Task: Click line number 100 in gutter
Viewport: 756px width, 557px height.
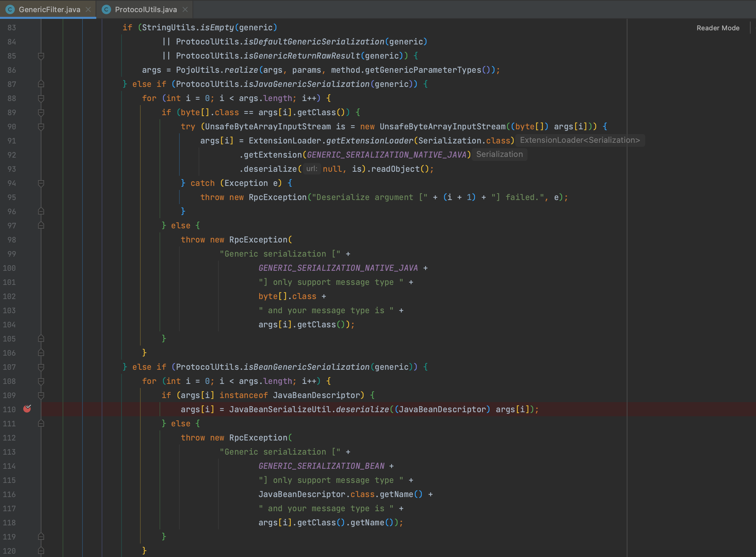Action: pyautogui.click(x=9, y=268)
